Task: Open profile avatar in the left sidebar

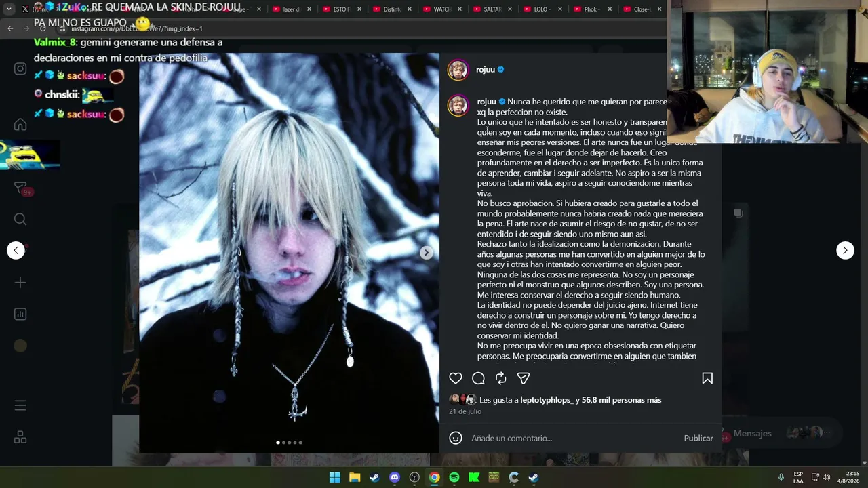Action: (20, 346)
